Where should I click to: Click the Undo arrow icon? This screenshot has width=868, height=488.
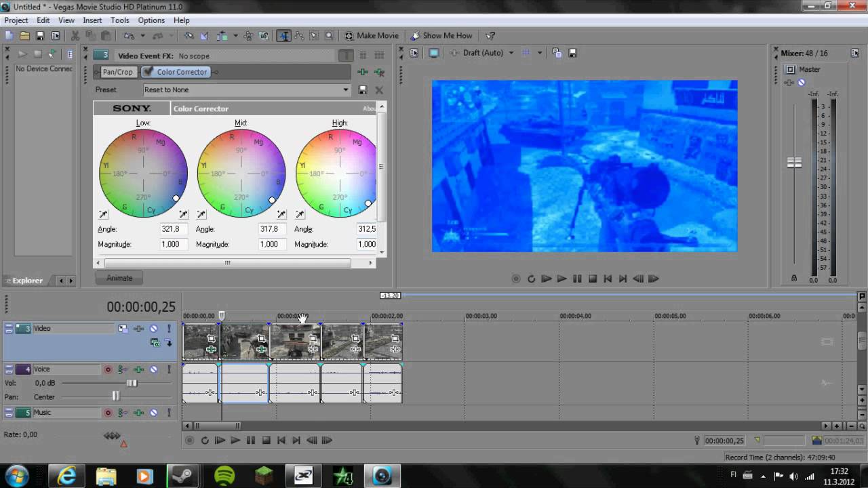click(128, 35)
